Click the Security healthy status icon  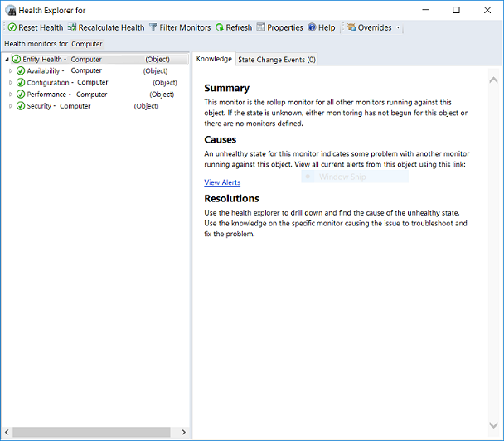click(x=21, y=106)
